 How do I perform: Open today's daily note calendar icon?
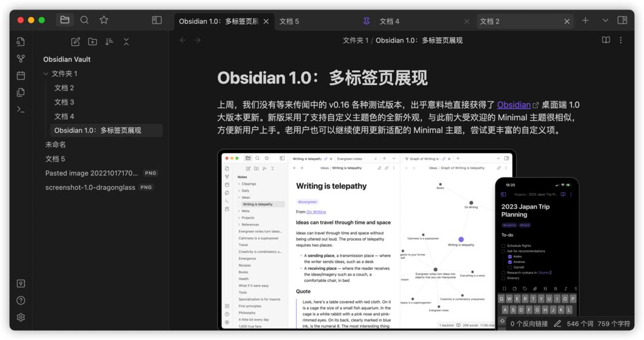[x=21, y=75]
